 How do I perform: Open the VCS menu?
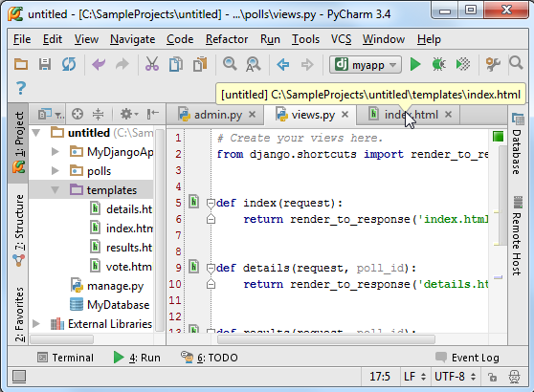(x=341, y=39)
